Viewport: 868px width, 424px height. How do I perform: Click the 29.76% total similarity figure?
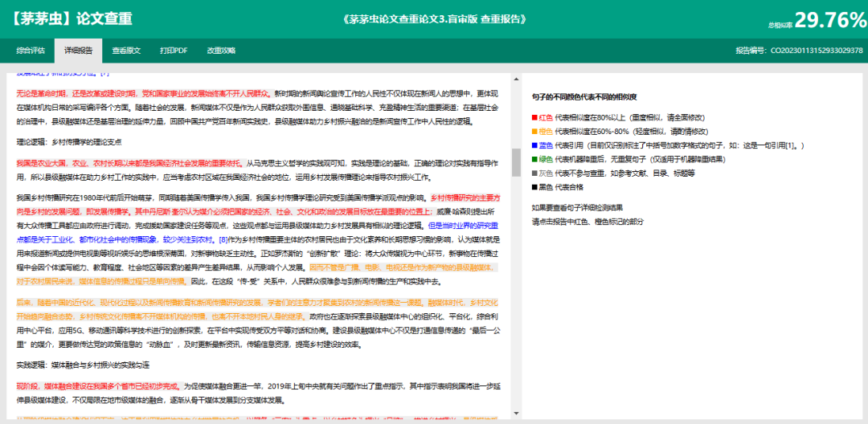[x=830, y=19]
